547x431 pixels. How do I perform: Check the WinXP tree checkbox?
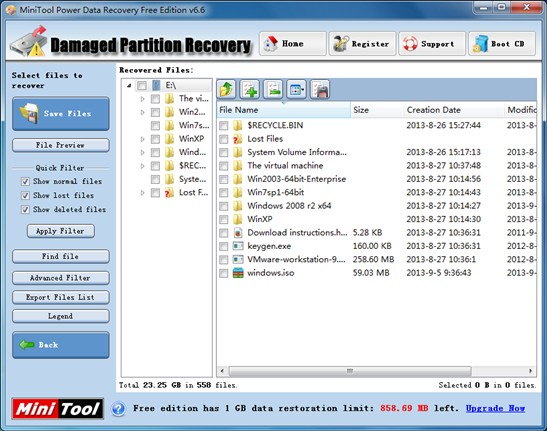(x=155, y=139)
